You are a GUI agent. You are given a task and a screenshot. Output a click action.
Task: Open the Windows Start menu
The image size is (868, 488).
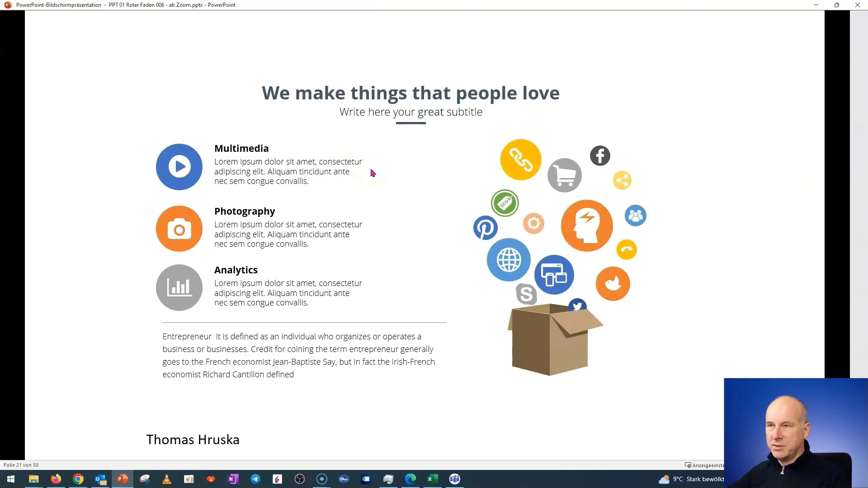pos(11,479)
